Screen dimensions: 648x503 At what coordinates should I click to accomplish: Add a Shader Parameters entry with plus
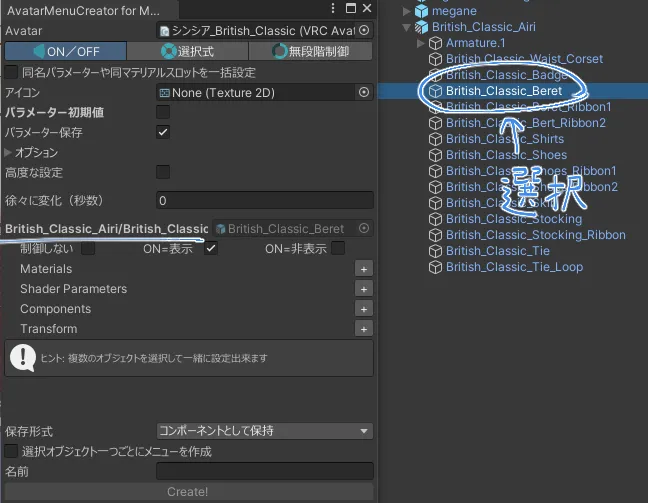coord(364,289)
